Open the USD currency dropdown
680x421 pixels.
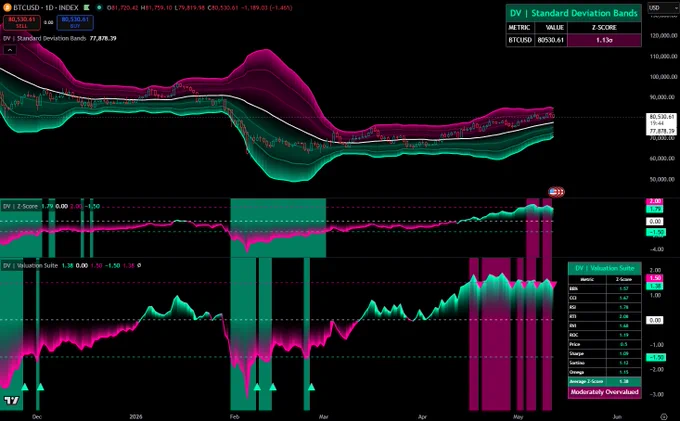click(663, 7)
